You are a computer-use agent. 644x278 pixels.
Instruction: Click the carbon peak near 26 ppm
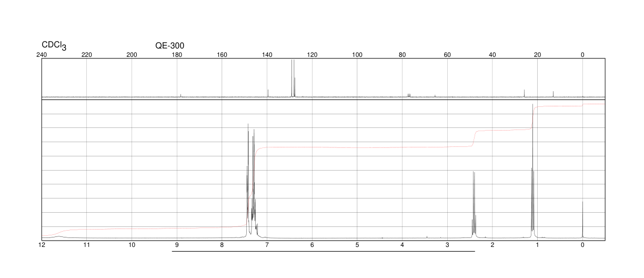pyautogui.click(x=524, y=93)
